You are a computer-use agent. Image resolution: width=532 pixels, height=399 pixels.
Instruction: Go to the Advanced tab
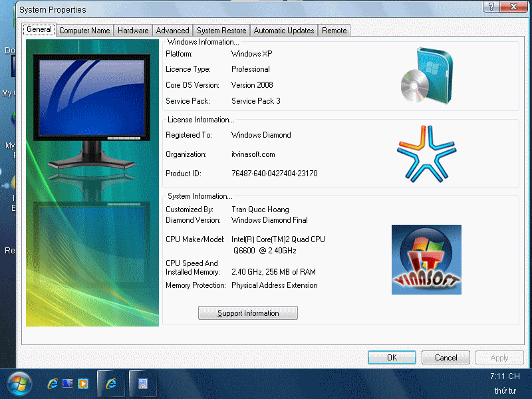172,31
